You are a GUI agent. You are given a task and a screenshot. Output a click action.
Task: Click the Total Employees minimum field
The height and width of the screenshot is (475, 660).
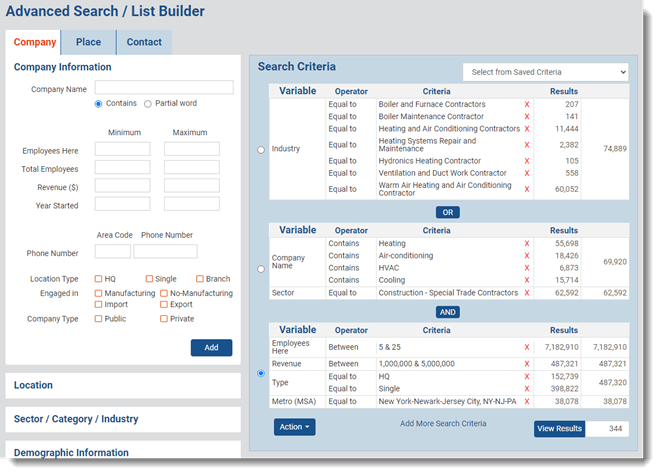(122, 167)
